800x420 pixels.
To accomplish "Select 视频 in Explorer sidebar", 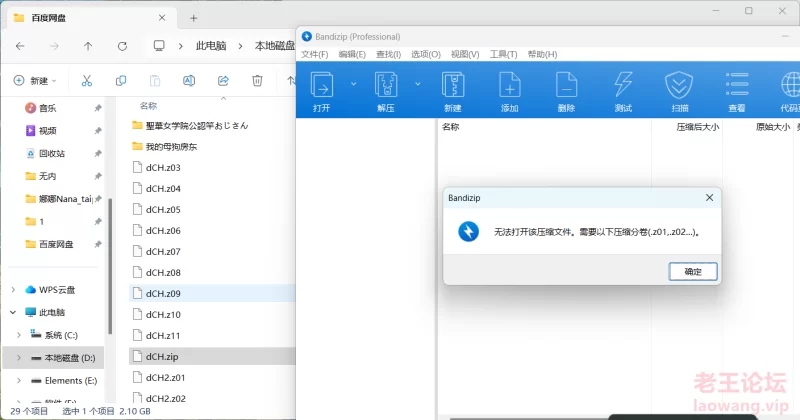I will [x=47, y=131].
